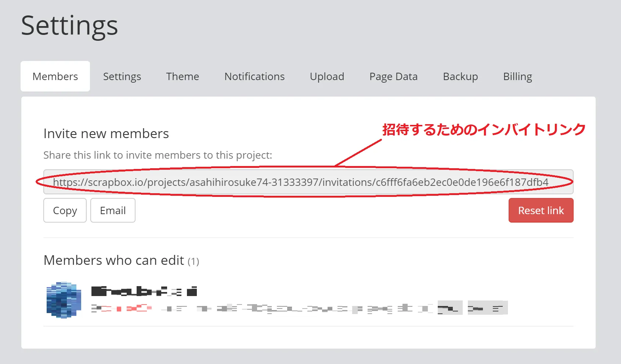The image size is (621, 364).
Task: Click inside the invitation URL field
Action: (x=308, y=182)
